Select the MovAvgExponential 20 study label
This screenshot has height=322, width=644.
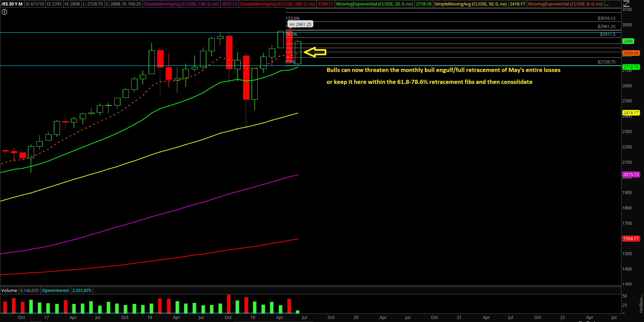(374, 4)
